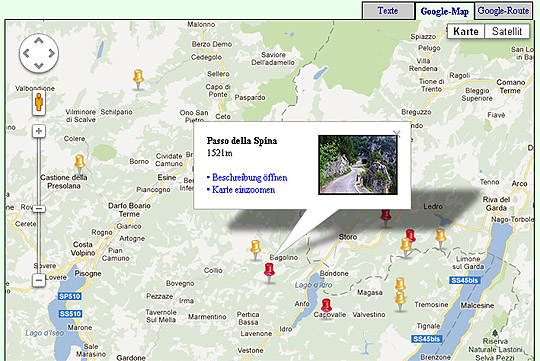
Task: Open the Google-Route tab
Action: tap(503, 11)
